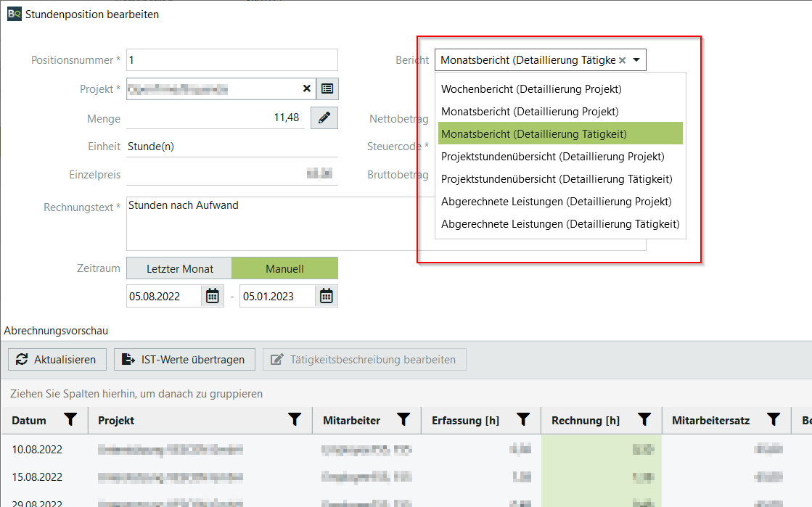
Task: Click filter icon on Erfassung [h] column
Action: 522,420
